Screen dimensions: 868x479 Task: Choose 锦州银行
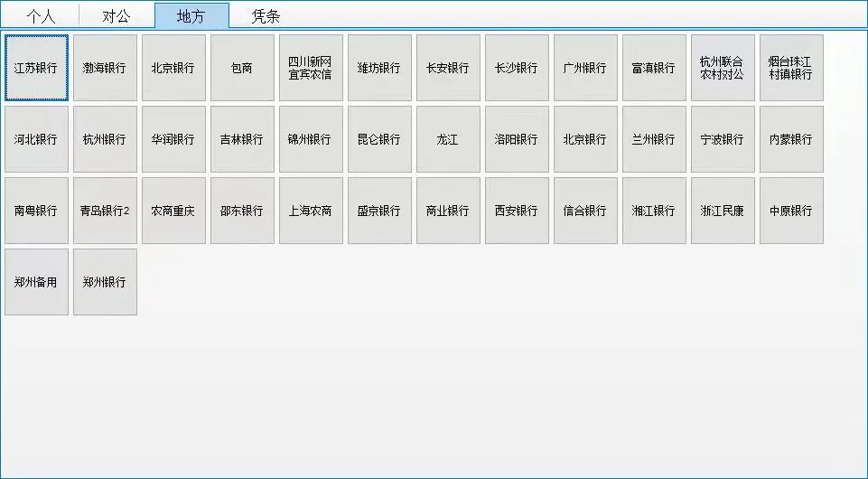click(x=311, y=139)
